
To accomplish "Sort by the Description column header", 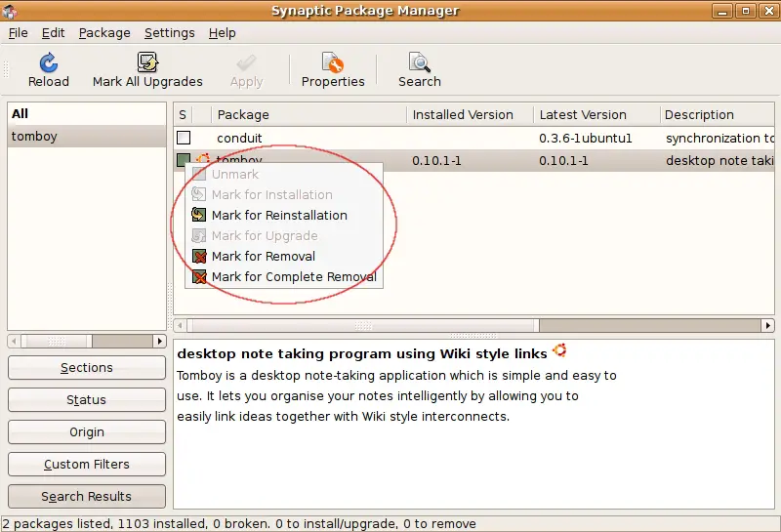I will 717,114.
